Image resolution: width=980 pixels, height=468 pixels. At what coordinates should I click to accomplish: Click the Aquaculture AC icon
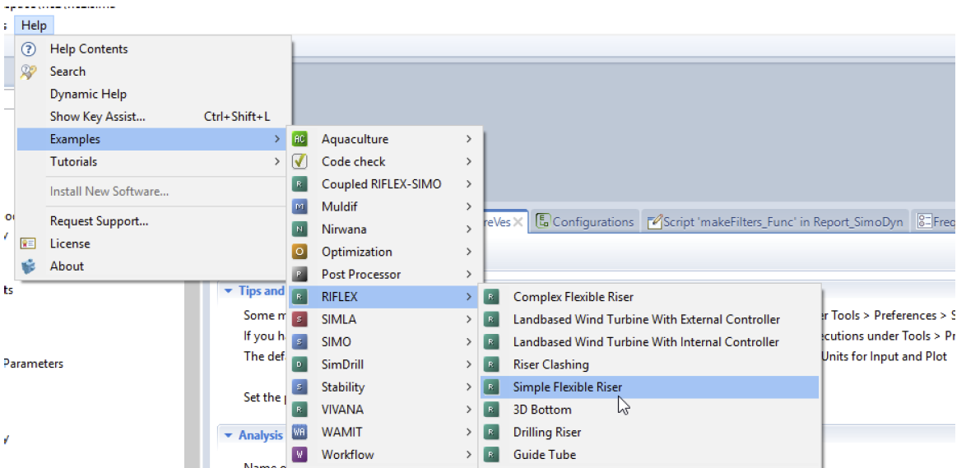(300, 139)
